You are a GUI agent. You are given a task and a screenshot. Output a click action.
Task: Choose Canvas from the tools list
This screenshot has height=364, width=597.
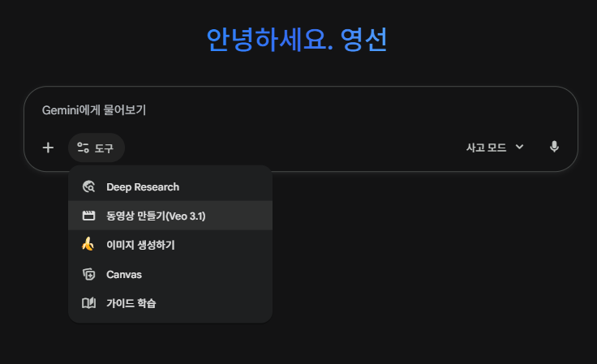170,274
